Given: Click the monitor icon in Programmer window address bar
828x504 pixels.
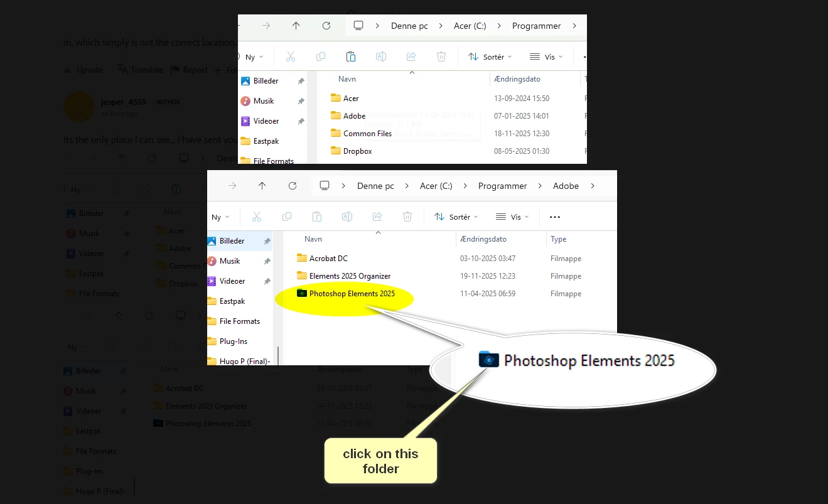Looking at the screenshot, I should click(358, 26).
